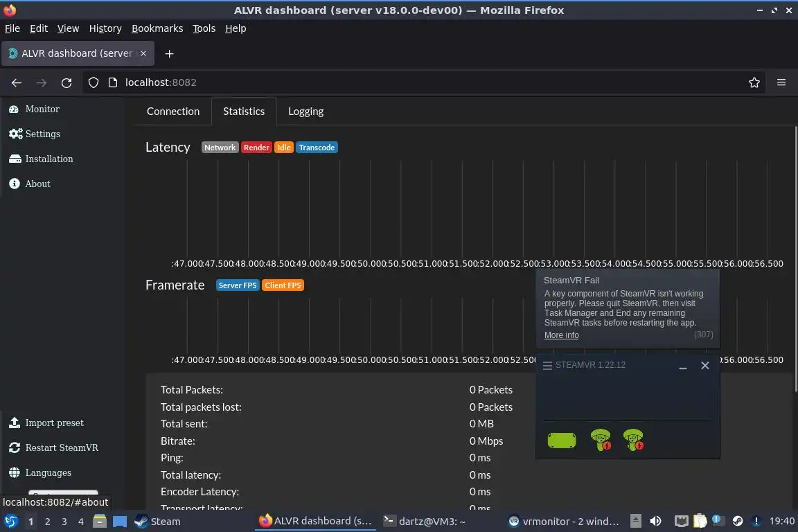Click the headset status icon in SteamVR
This screenshot has width=798, height=532.
coord(561,441)
